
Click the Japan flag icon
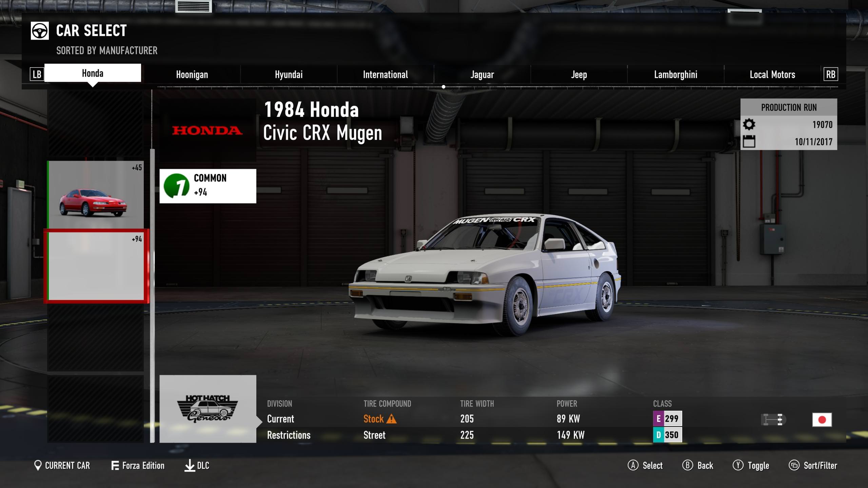[822, 420]
